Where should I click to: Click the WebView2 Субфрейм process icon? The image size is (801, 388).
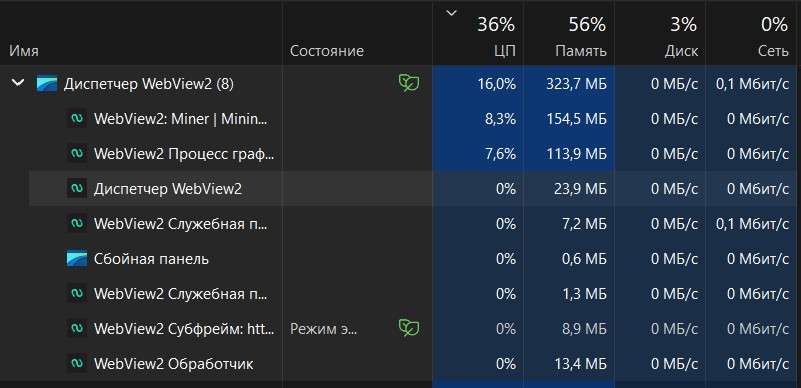[x=77, y=329]
